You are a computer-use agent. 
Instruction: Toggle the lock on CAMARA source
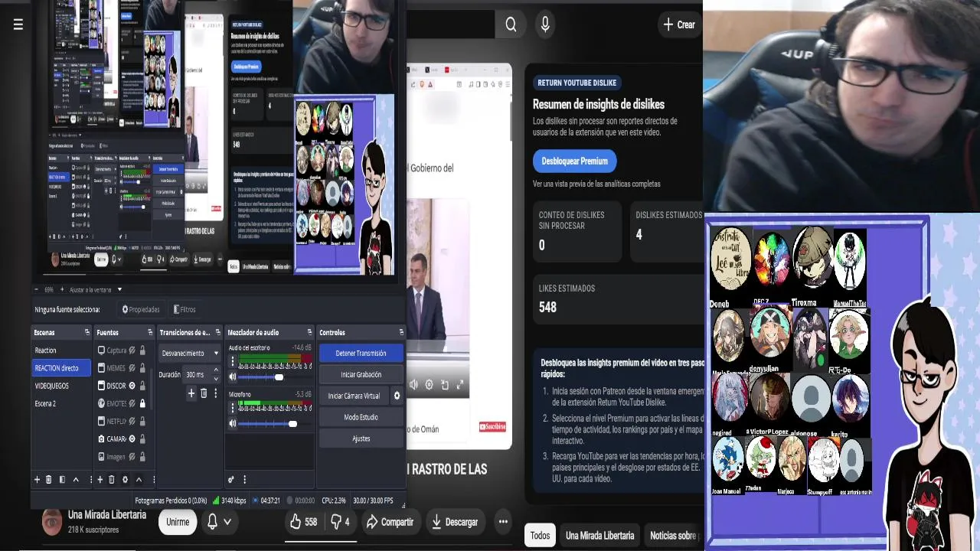tap(142, 439)
